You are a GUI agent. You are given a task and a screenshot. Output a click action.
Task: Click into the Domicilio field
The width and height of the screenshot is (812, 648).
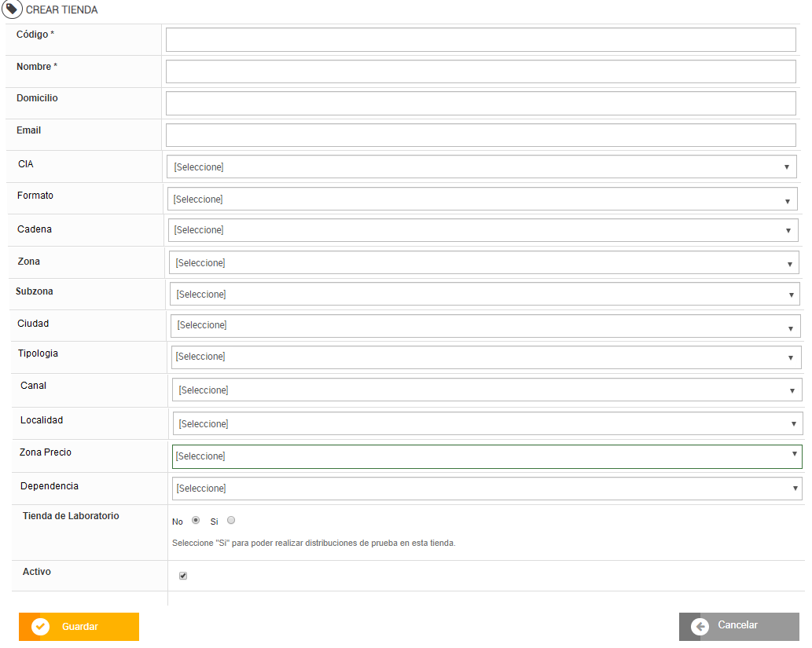coord(480,104)
